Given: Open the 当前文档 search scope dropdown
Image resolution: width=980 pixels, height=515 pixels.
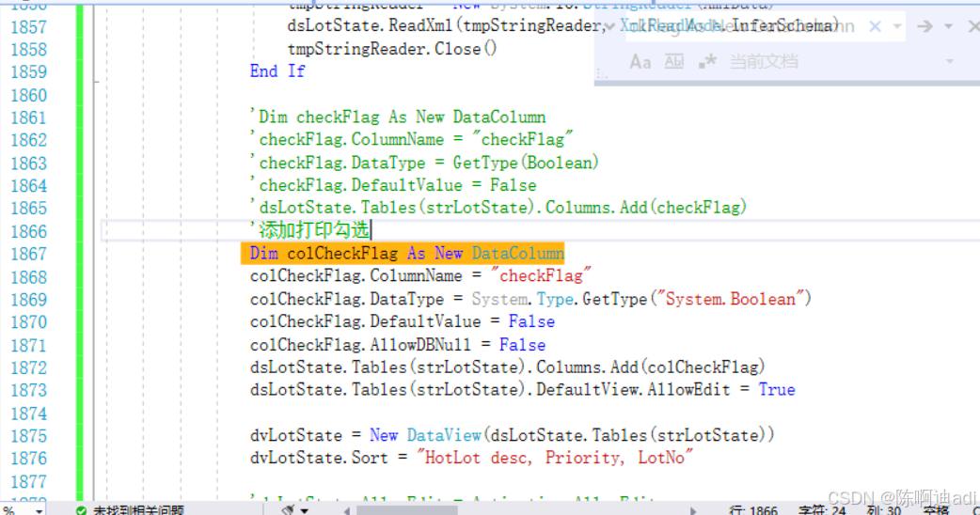Looking at the screenshot, I should 950,62.
